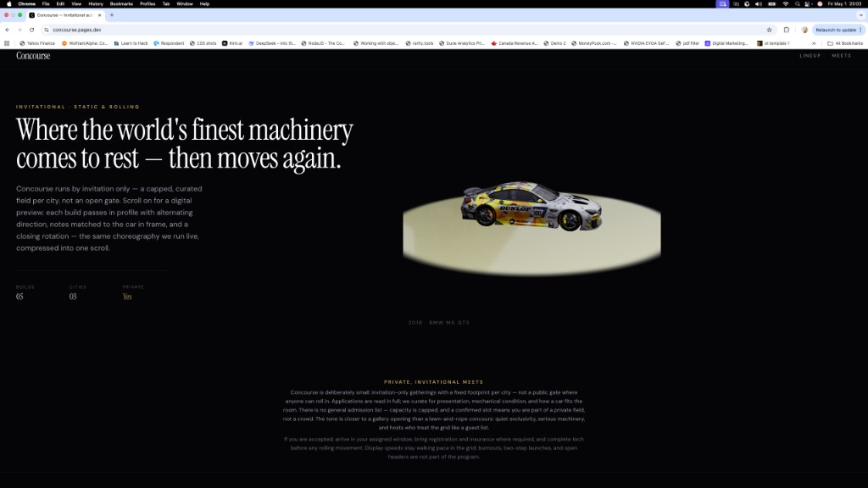
Task: Go back with the browser back arrow
Action: (x=7, y=30)
